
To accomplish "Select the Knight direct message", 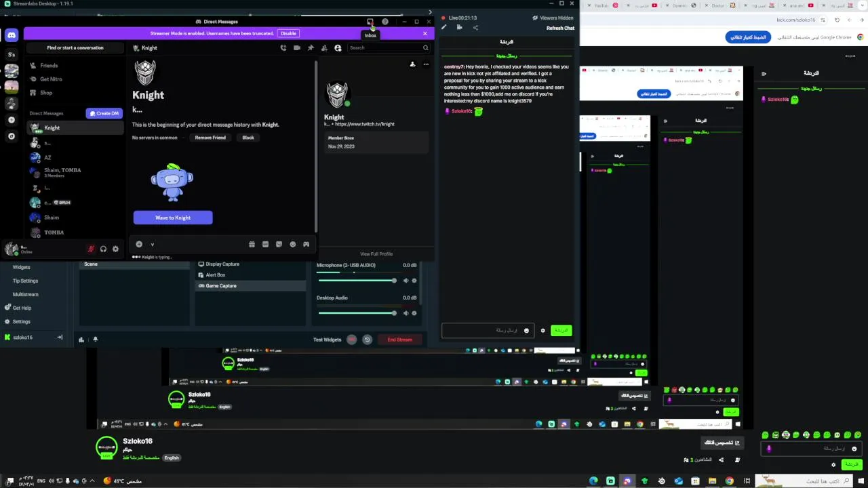I will coord(75,128).
